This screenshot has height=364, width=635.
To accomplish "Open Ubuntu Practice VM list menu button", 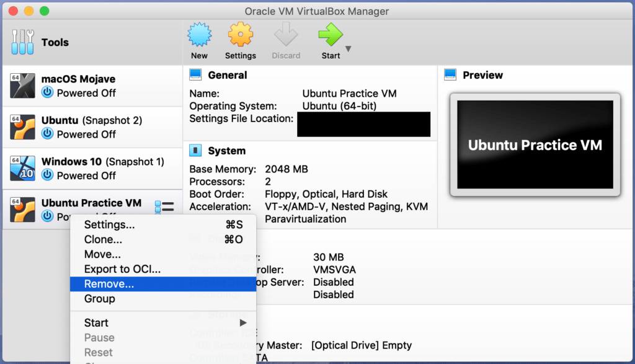I will click(164, 207).
